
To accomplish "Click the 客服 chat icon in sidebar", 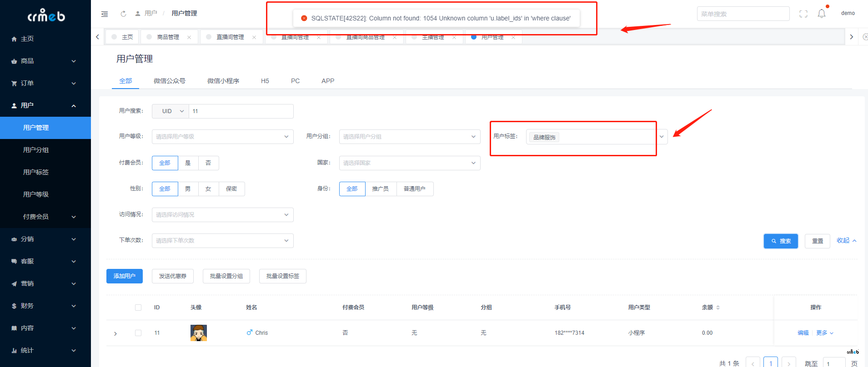I will [x=14, y=262].
